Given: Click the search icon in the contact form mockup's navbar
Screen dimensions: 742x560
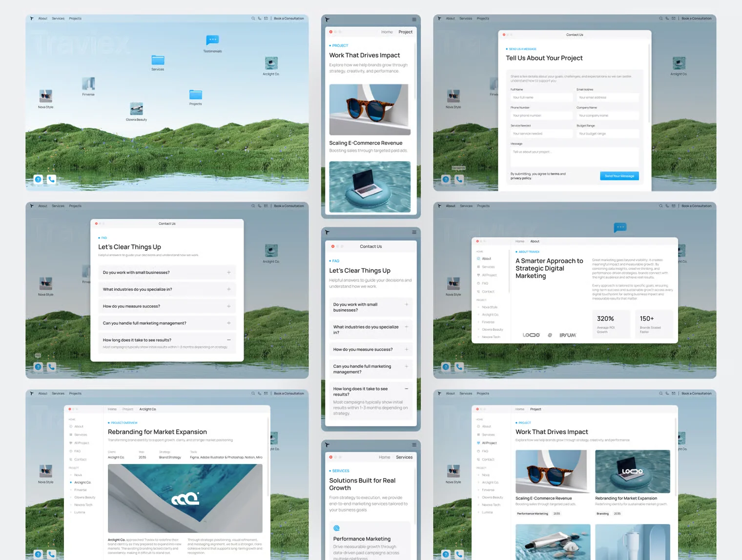Looking at the screenshot, I should coord(661,19).
